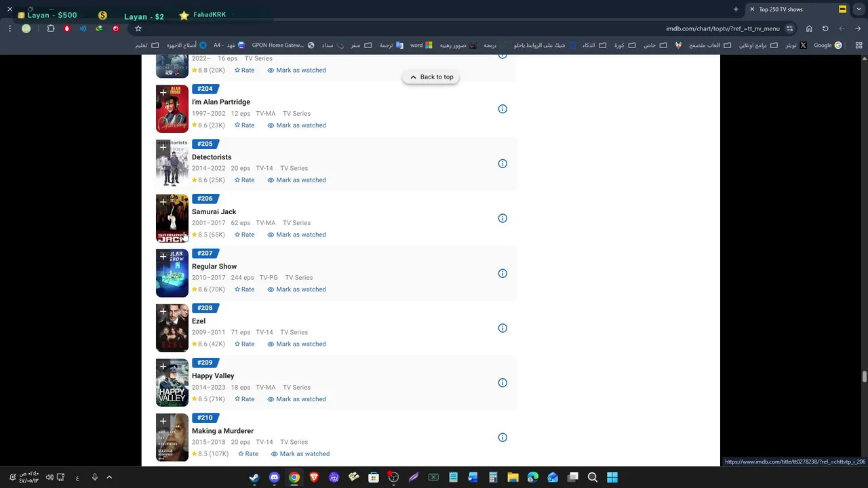Mark Happy Valley as watched
Image resolution: width=868 pixels, height=488 pixels.
point(296,399)
